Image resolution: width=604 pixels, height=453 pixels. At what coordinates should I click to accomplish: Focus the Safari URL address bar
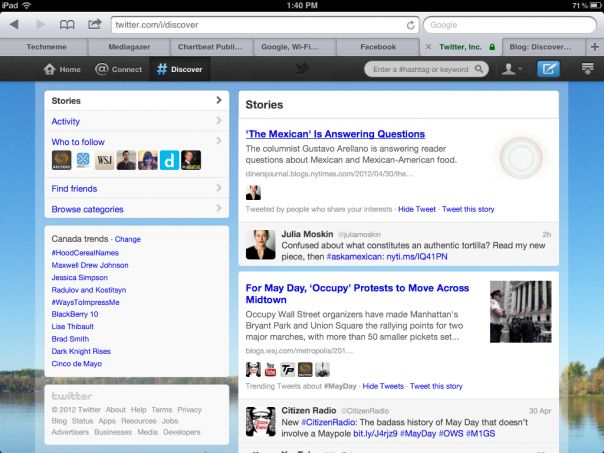tap(265, 25)
